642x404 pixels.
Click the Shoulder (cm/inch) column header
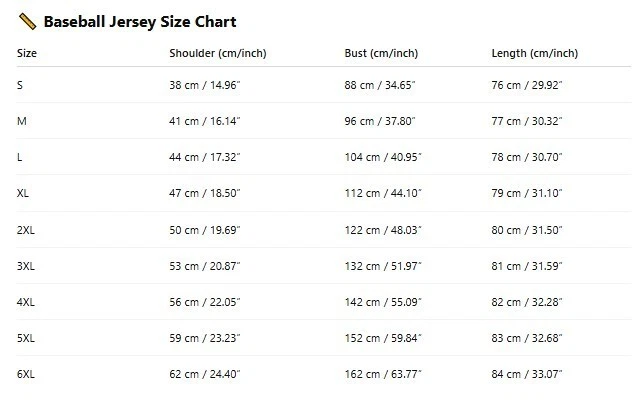point(217,53)
